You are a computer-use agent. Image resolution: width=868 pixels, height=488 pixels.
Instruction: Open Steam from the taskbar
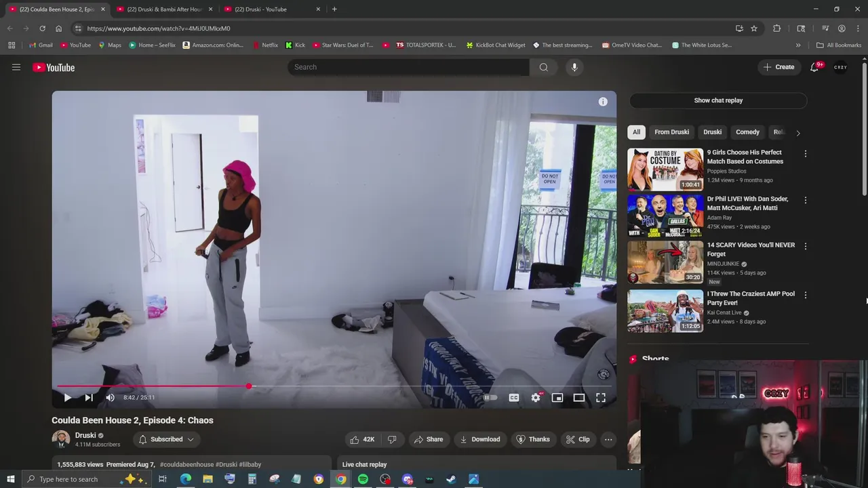(451, 479)
